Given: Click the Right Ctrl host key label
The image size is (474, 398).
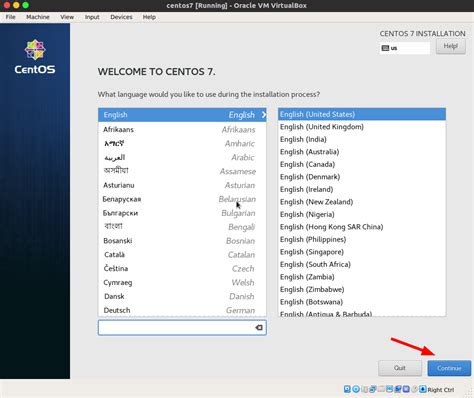Looking at the screenshot, I should coord(441,389).
